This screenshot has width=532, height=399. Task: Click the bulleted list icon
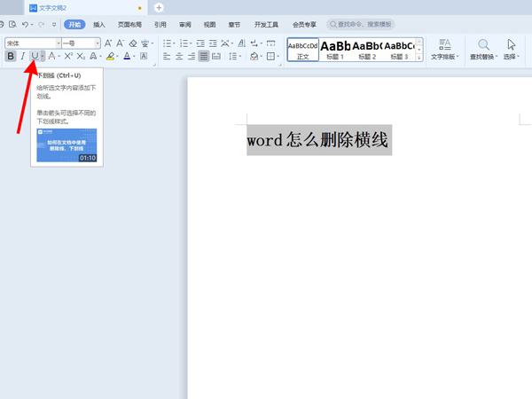tap(167, 43)
